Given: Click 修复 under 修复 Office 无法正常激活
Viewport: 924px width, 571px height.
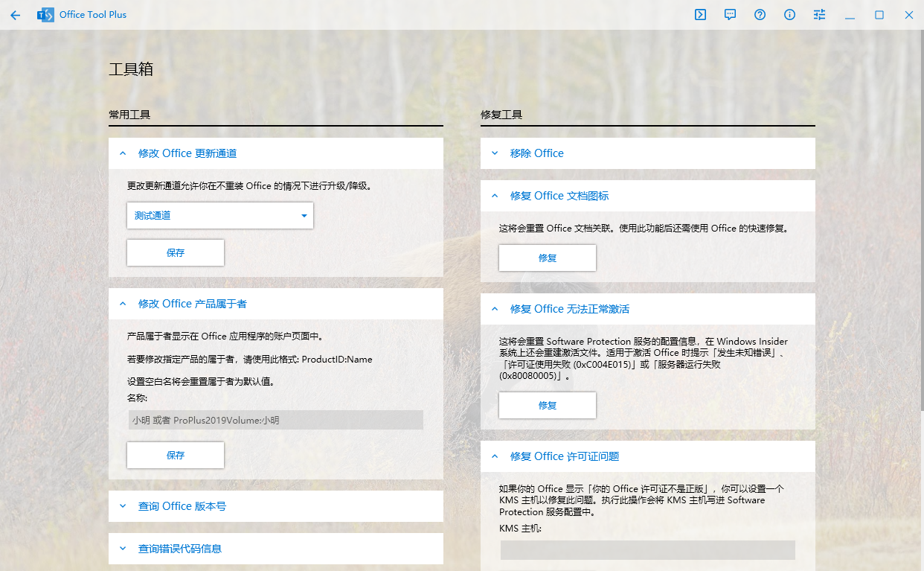Looking at the screenshot, I should coord(548,406).
